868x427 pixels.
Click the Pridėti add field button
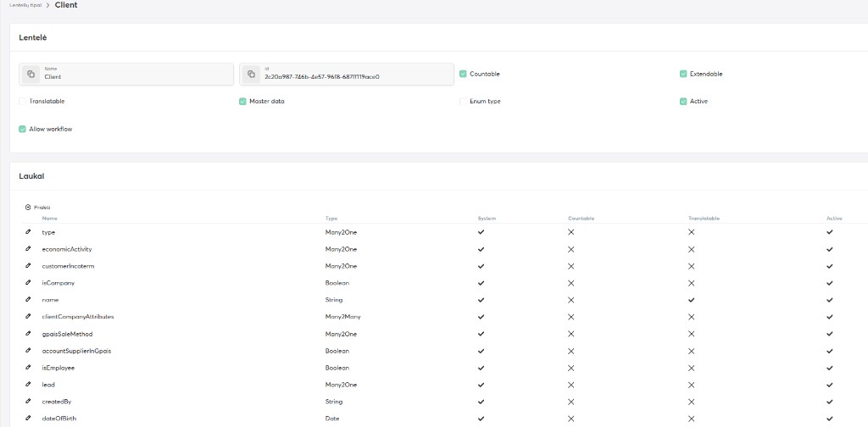point(37,208)
